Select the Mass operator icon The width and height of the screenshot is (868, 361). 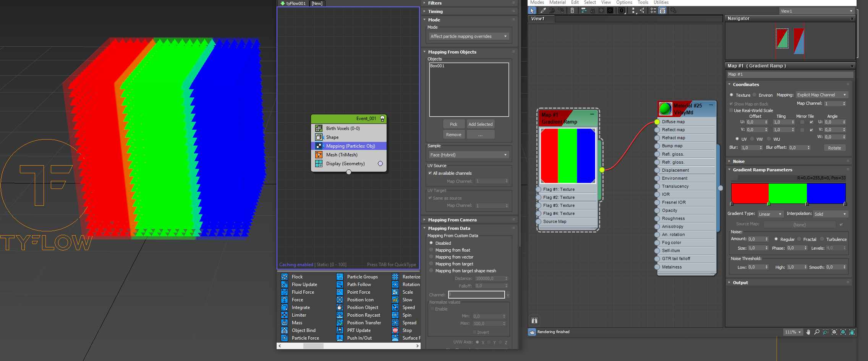(x=285, y=323)
